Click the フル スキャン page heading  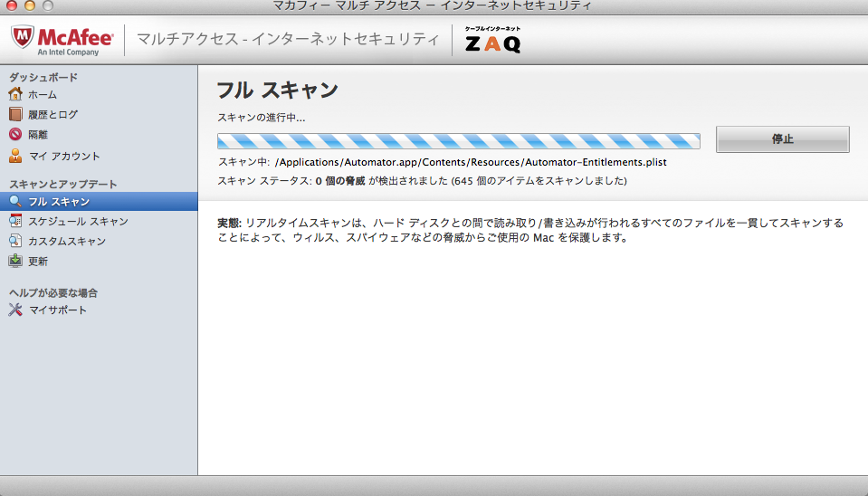[277, 90]
